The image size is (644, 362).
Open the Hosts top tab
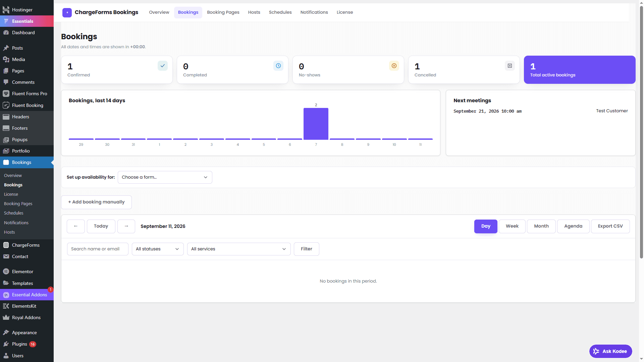click(x=254, y=12)
